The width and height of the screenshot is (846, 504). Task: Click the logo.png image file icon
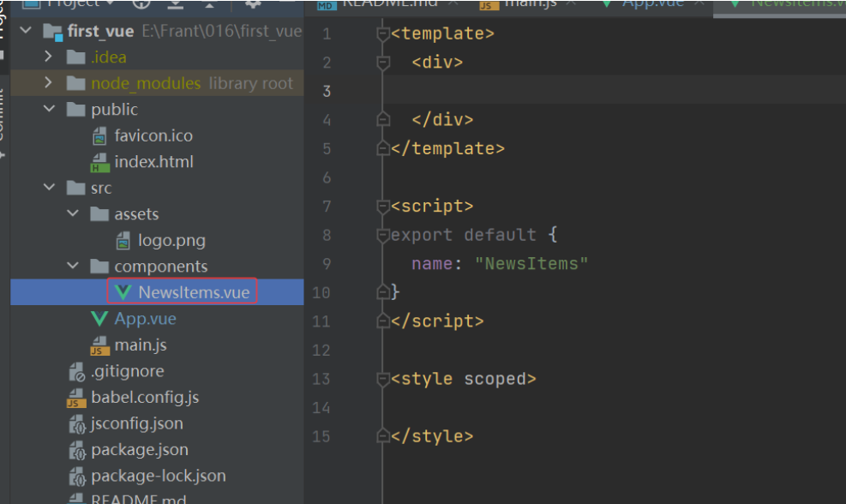tap(123, 241)
